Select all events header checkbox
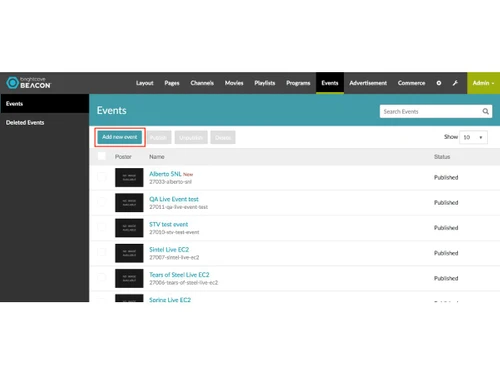 [102, 156]
